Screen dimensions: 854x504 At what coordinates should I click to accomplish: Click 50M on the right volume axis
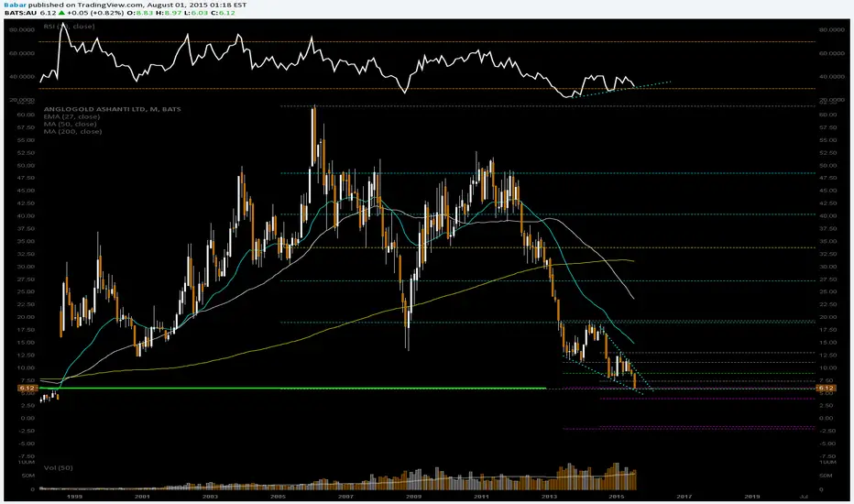[826, 476]
